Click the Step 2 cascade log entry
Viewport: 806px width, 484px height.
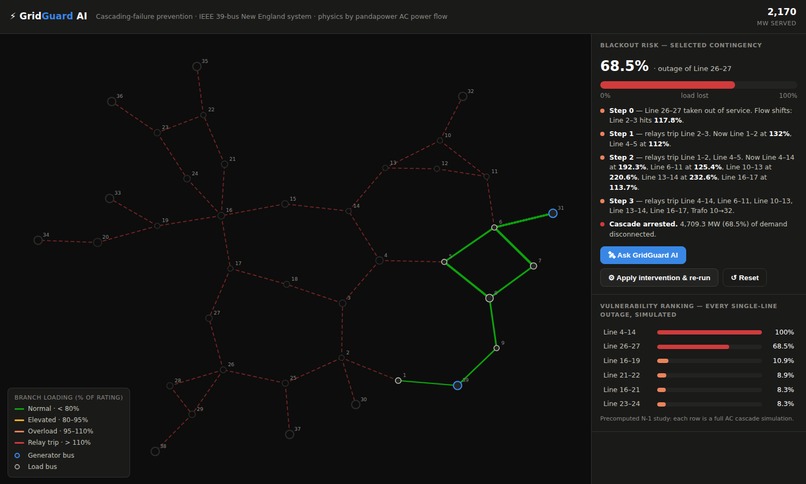point(698,172)
